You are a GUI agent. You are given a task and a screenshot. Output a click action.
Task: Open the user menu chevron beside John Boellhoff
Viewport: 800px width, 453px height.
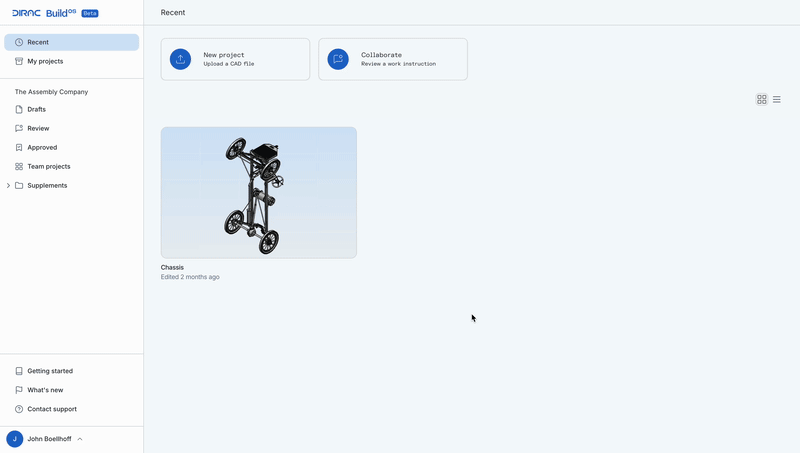point(80,439)
